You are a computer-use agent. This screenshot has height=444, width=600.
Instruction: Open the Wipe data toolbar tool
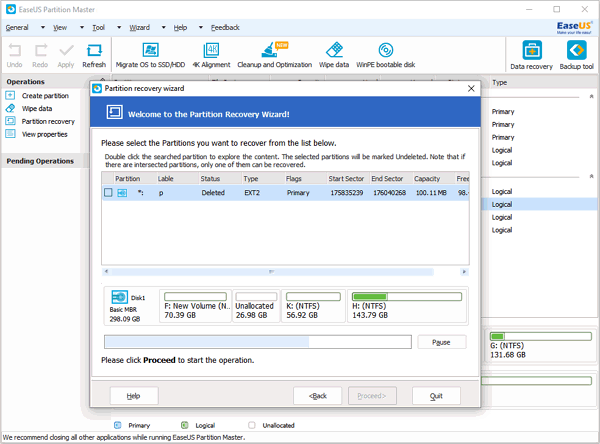tap(334, 55)
